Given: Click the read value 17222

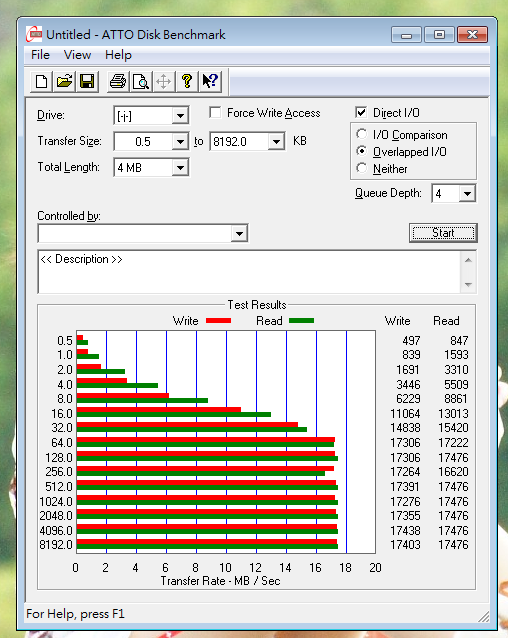Looking at the screenshot, I should click(x=453, y=442).
